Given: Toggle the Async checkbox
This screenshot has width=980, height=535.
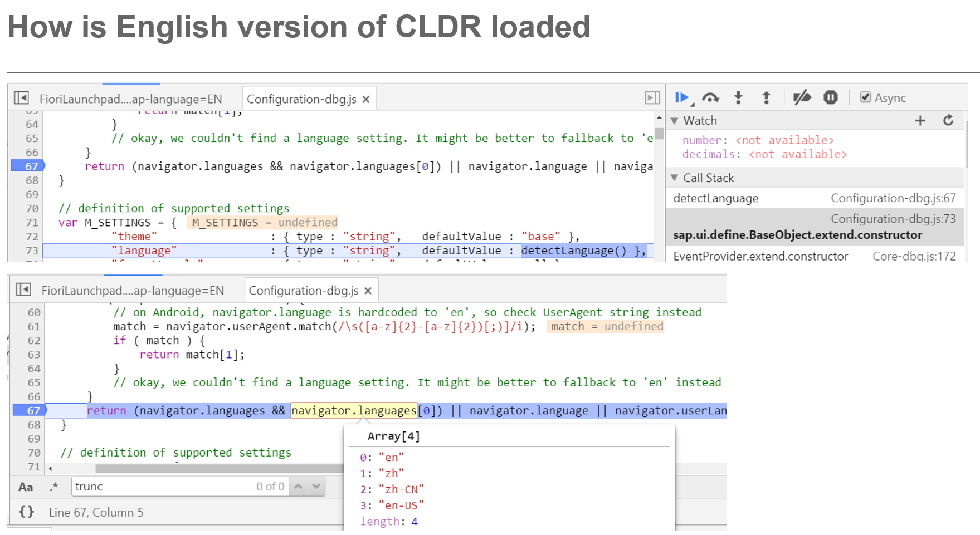Looking at the screenshot, I should click(866, 97).
